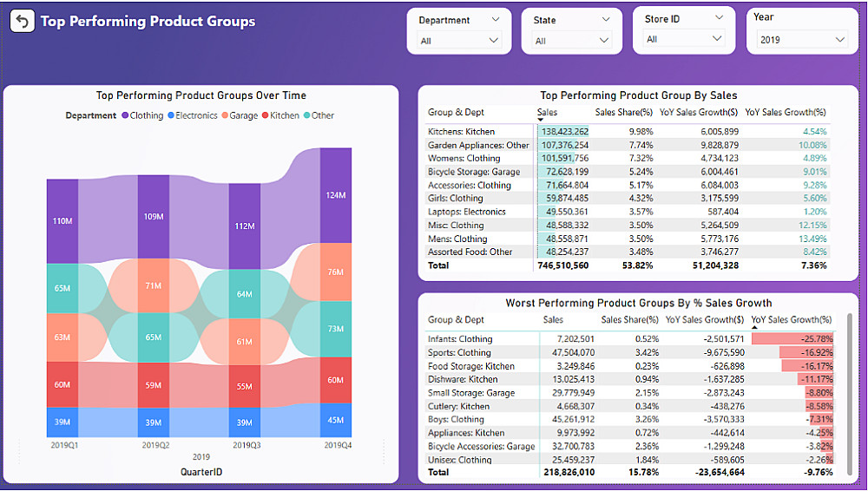Expand the State slicer header chevron

(x=606, y=19)
